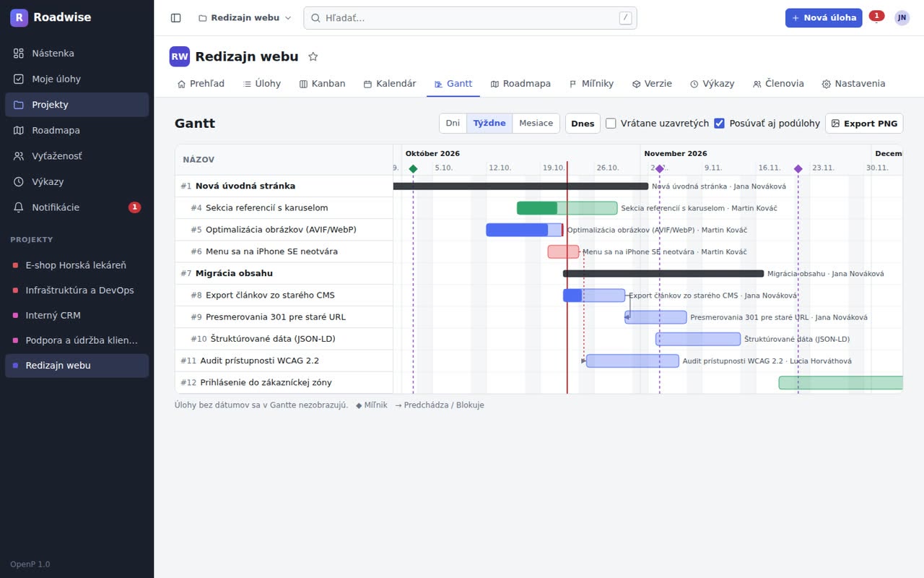This screenshot has height=578, width=924.
Task: Open Infraštruktúra a DevOps project
Action: click(x=77, y=290)
